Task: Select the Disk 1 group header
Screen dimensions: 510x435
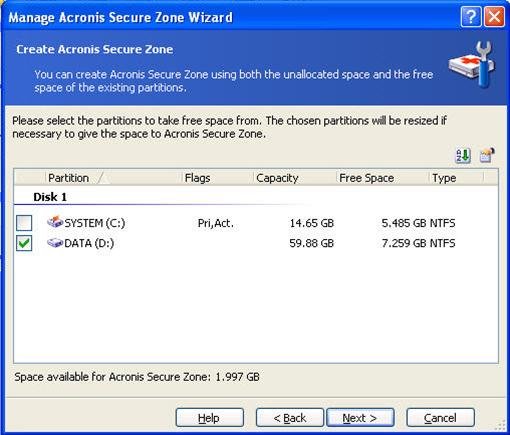Action: (50, 197)
